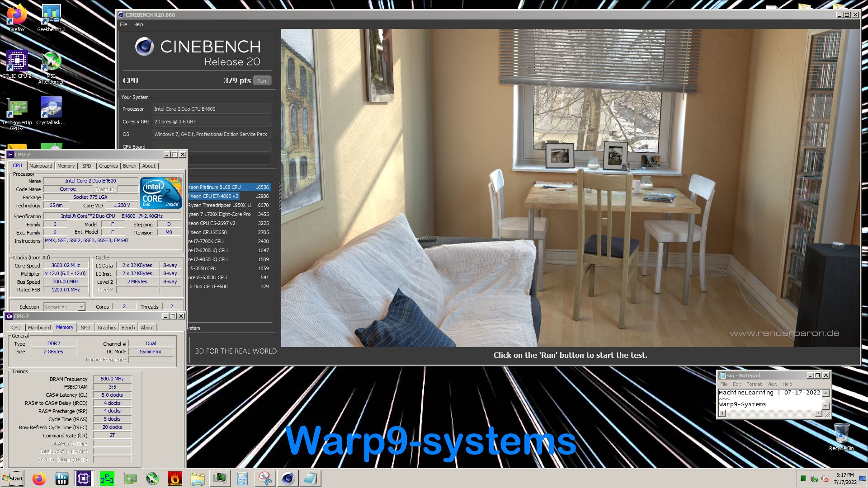Open Prime95 green taskbar icon
This screenshot has height=488, width=868.
point(107,479)
